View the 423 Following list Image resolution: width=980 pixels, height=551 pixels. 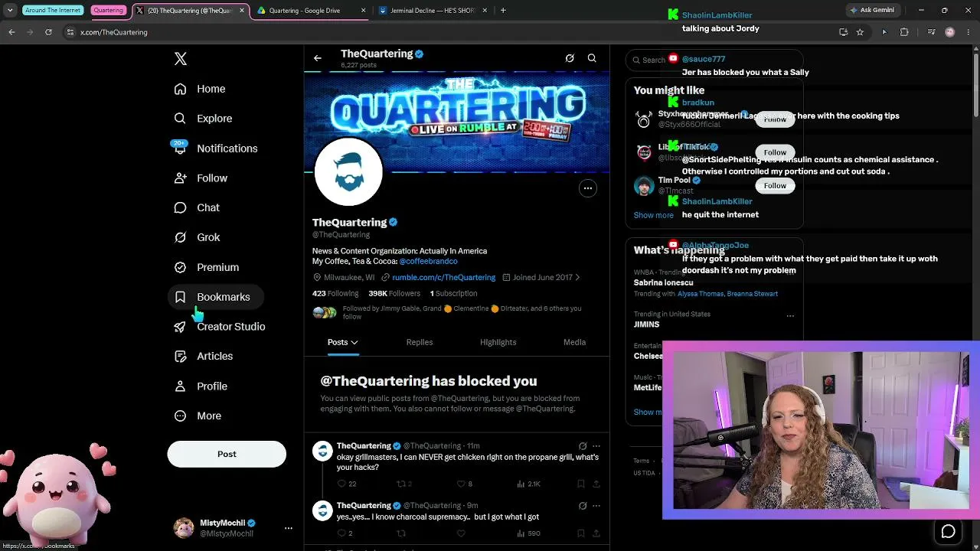coord(335,294)
